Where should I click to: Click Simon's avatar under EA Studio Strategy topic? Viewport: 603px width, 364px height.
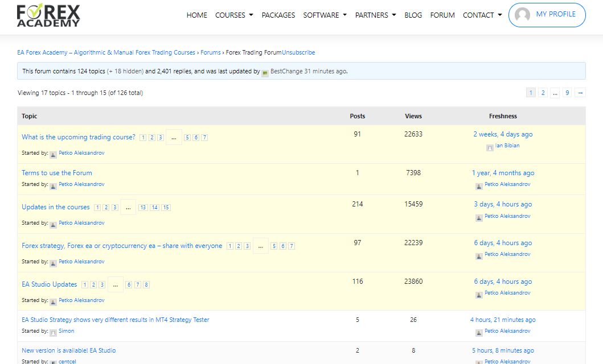53,332
